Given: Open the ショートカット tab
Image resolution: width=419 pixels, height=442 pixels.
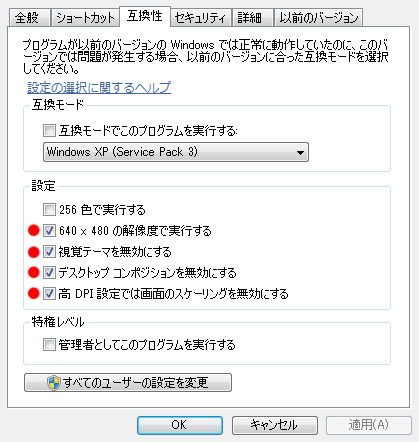Looking at the screenshot, I should coord(85,18).
